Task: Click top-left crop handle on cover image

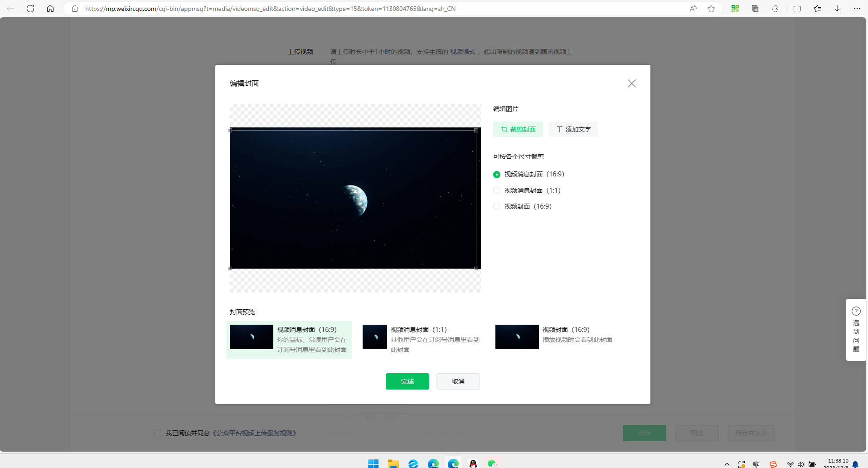Action: coord(230,130)
